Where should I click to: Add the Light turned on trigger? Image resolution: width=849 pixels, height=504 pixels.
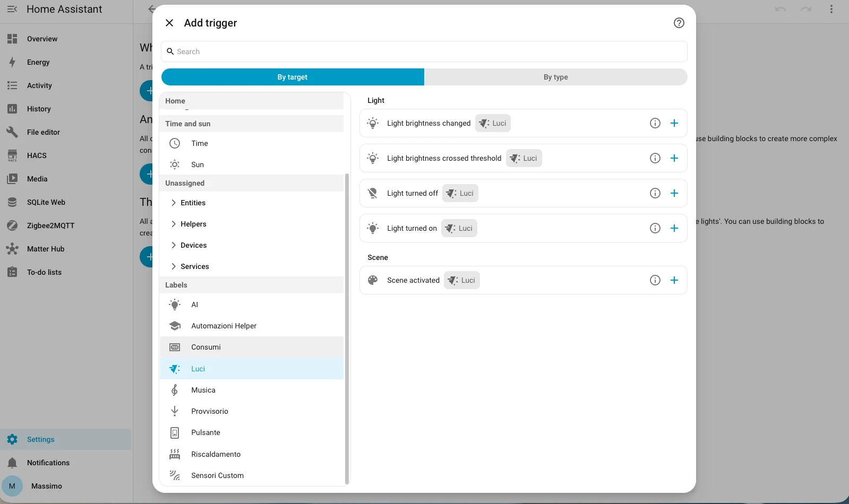[674, 228]
